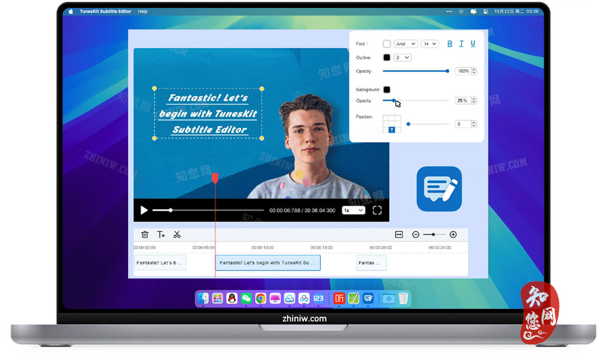
Task: Open the Arial font family dropdown
Action: (x=405, y=44)
